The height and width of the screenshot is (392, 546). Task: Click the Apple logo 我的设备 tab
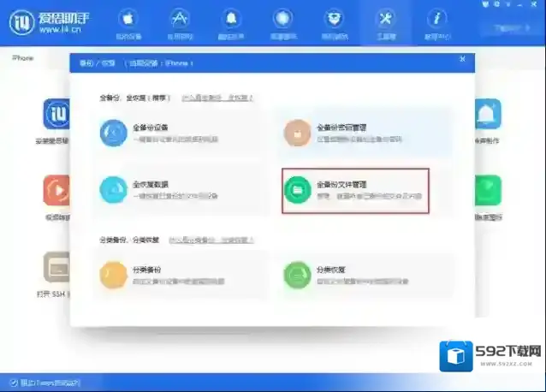coord(129,23)
